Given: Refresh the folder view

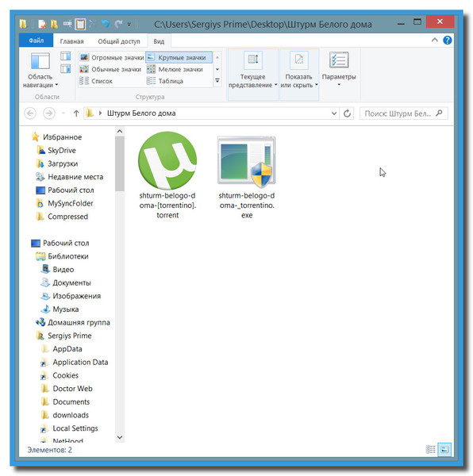Looking at the screenshot, I should tap(347, 113).
